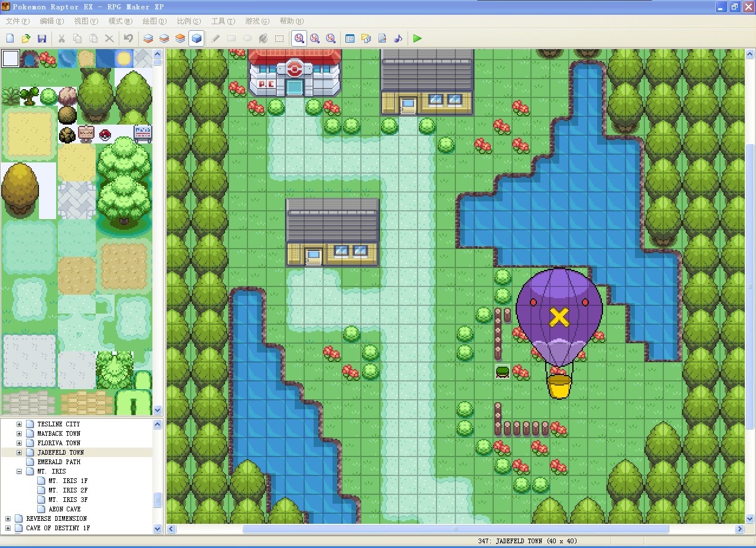
Task: Start playtest with the green play button
Action: 418,38
